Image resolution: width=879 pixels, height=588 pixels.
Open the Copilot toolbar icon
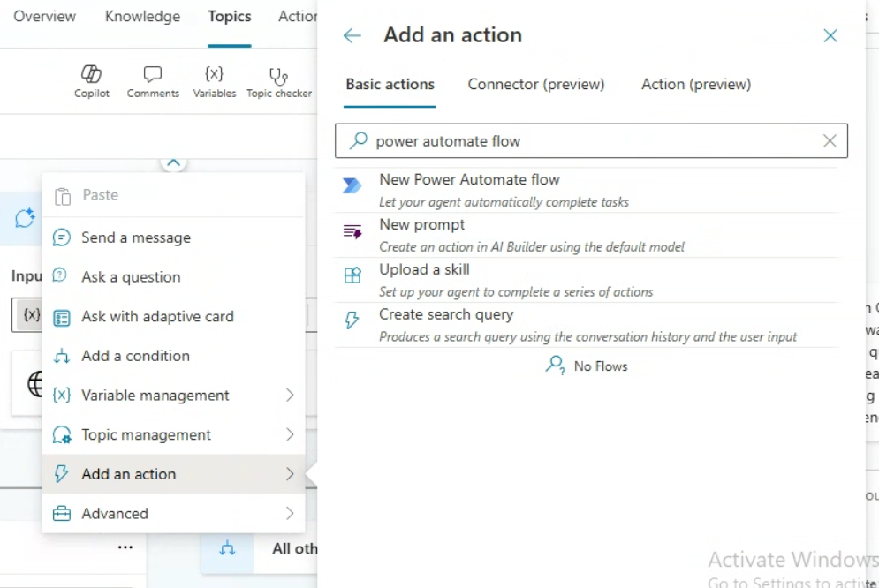92,80
